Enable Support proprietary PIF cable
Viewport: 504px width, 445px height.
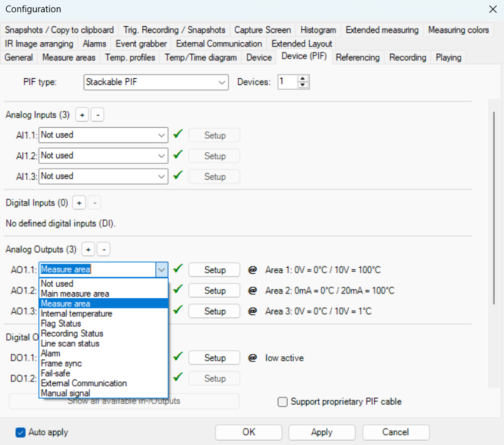(x=282, y=402)
